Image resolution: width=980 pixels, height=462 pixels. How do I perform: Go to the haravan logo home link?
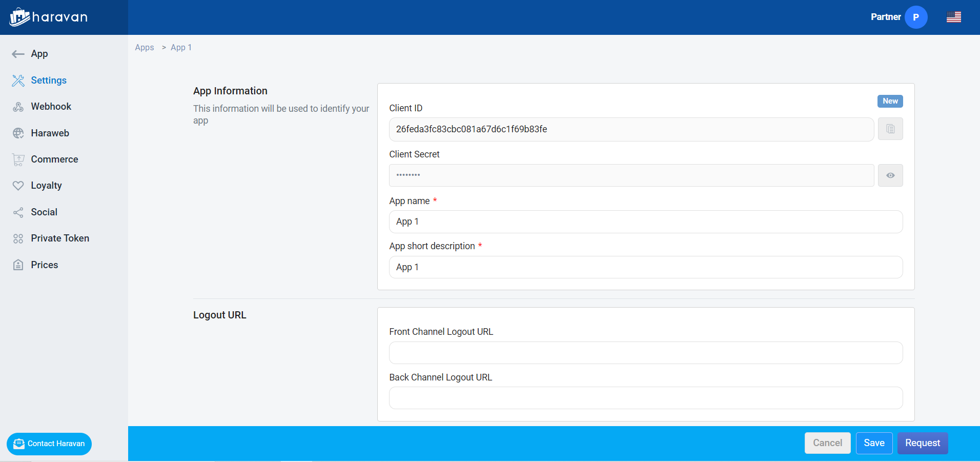point(48,16)
